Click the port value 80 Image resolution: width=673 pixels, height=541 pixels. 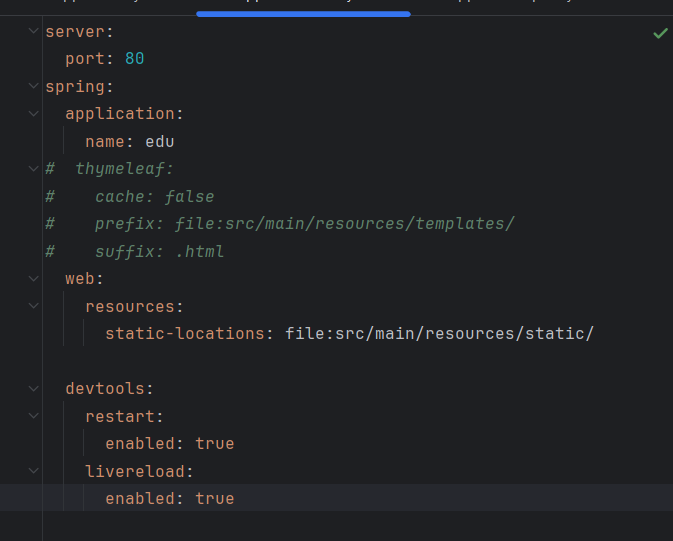tap(135, 59)
